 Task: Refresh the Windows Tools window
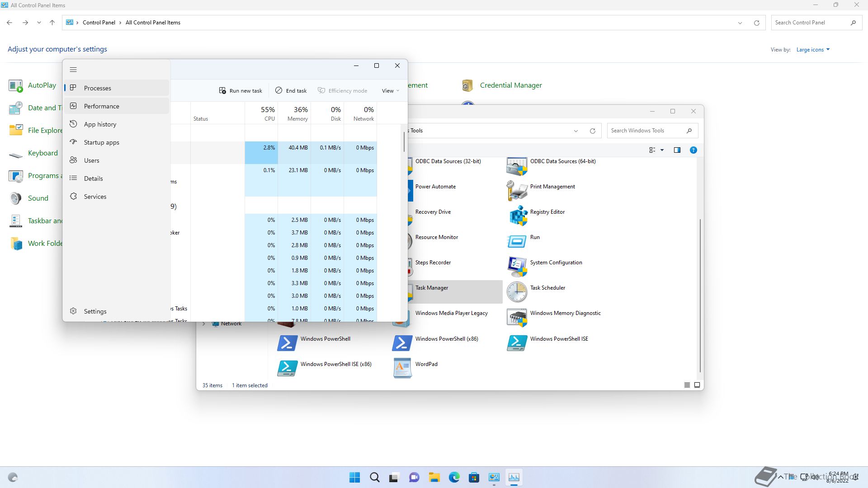point(592,131)
